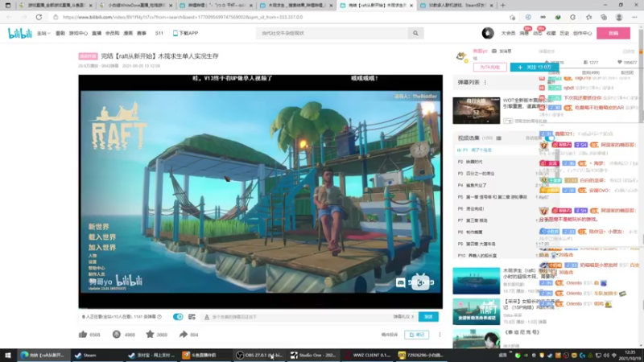Click 加入世界 in the Raft game menu
Viewport: 644px width, 362px height.
pyautogui.click(x=102, y=248)
